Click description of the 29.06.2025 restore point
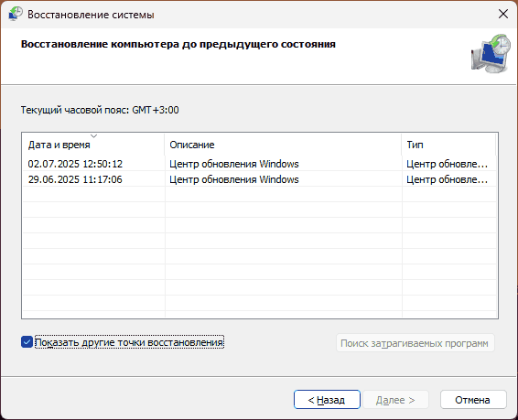 pos(234,179)
